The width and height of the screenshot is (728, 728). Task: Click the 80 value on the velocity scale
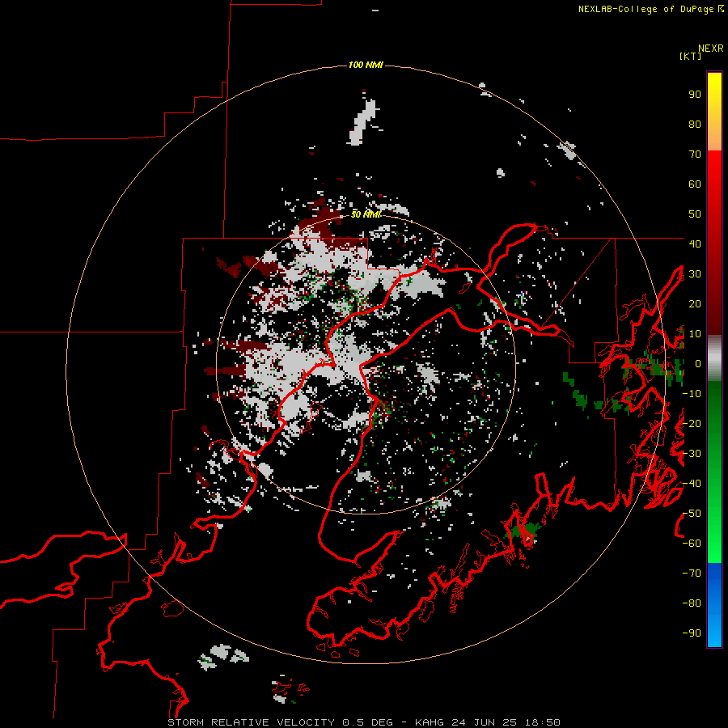pos(695,125)
